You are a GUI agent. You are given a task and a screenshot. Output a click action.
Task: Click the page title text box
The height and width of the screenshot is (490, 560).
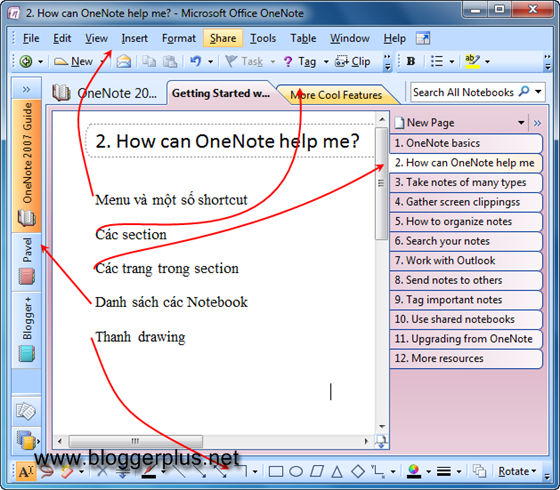(x=229, y=141)
